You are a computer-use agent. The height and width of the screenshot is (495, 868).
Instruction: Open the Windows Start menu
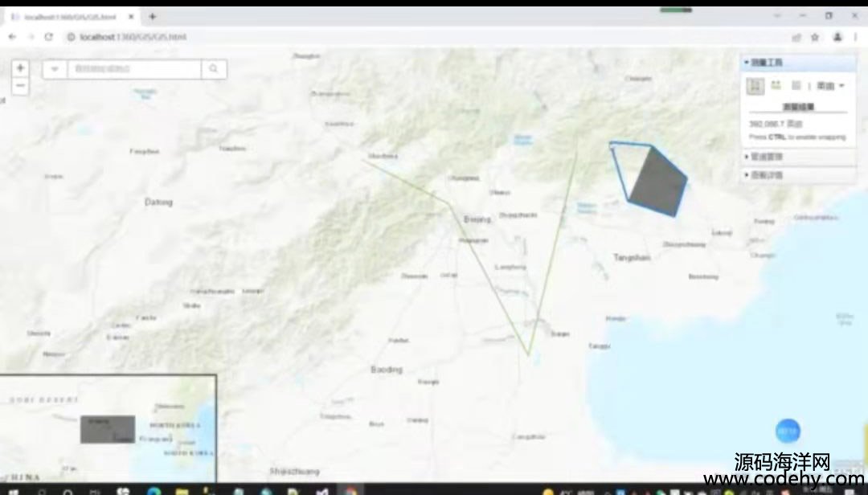[x=12, y=491]
